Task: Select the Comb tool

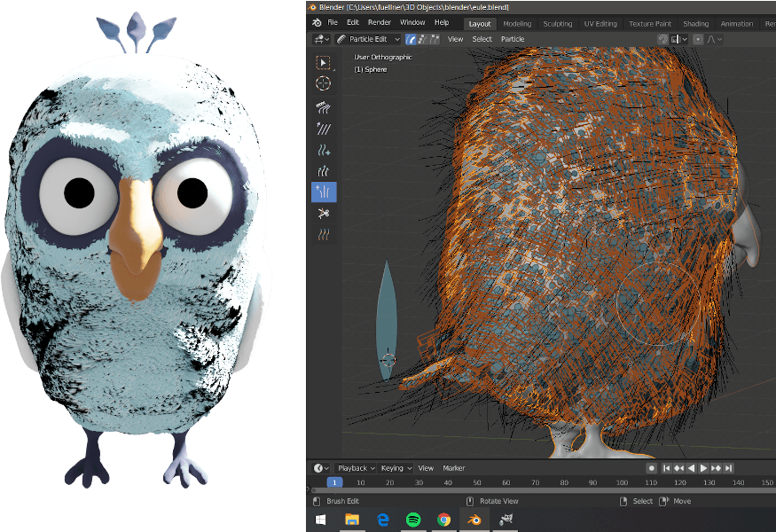Action: pos(324,107)
